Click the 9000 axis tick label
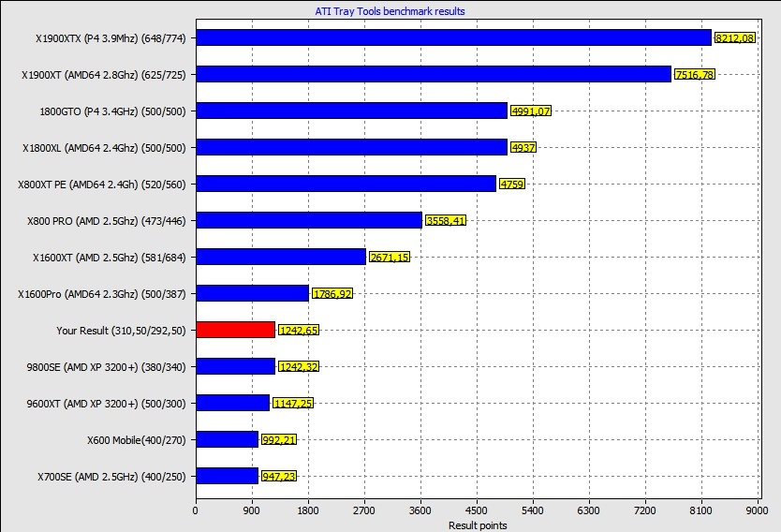Image resolution: width=781 pixels, height=532 pixels. tap(758, 510)
